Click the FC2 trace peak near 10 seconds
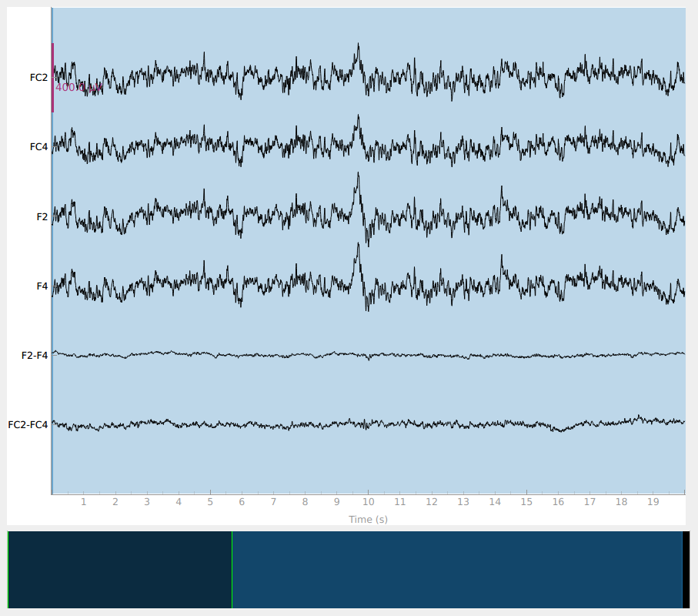This screenshot has height=616, width=698. [358, 45]
